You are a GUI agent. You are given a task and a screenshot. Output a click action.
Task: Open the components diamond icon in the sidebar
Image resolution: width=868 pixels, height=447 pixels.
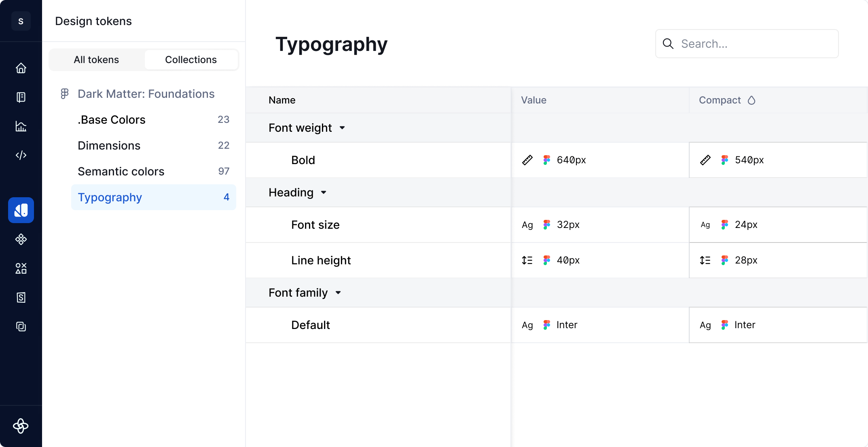(x=21, y=239)
